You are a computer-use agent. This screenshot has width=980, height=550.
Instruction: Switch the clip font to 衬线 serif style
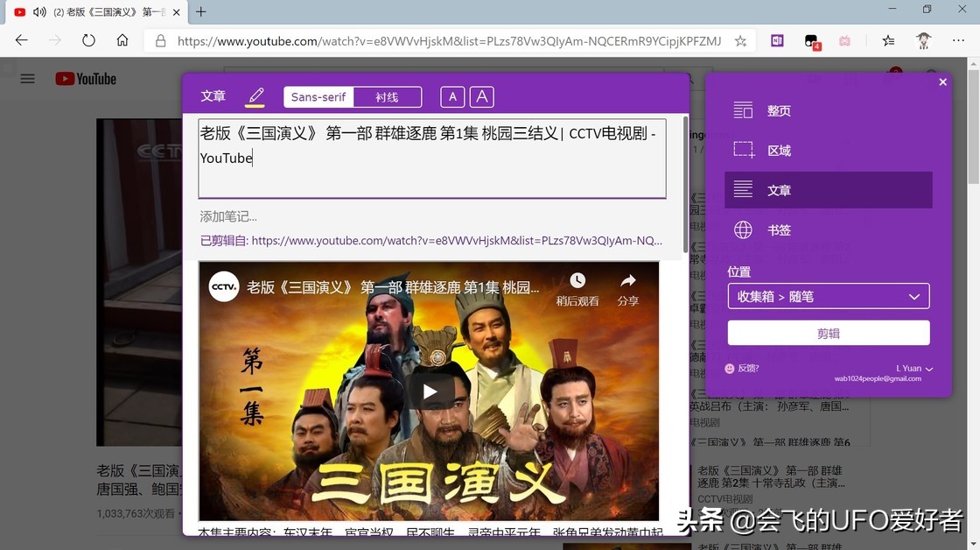(388, 96)
